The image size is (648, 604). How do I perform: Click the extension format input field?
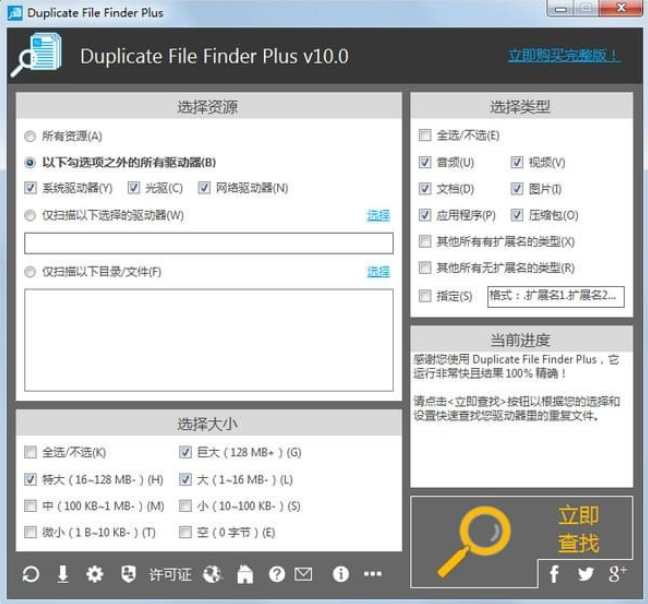[556, 297]
